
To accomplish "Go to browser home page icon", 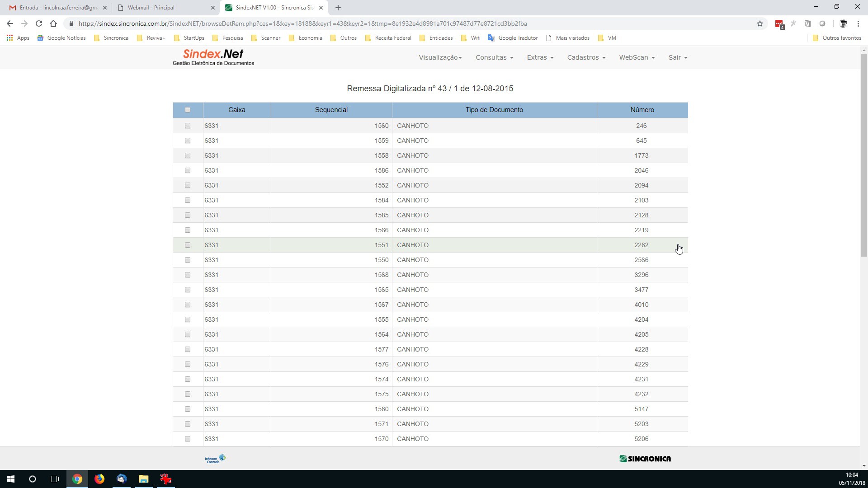I will (53, 23).
